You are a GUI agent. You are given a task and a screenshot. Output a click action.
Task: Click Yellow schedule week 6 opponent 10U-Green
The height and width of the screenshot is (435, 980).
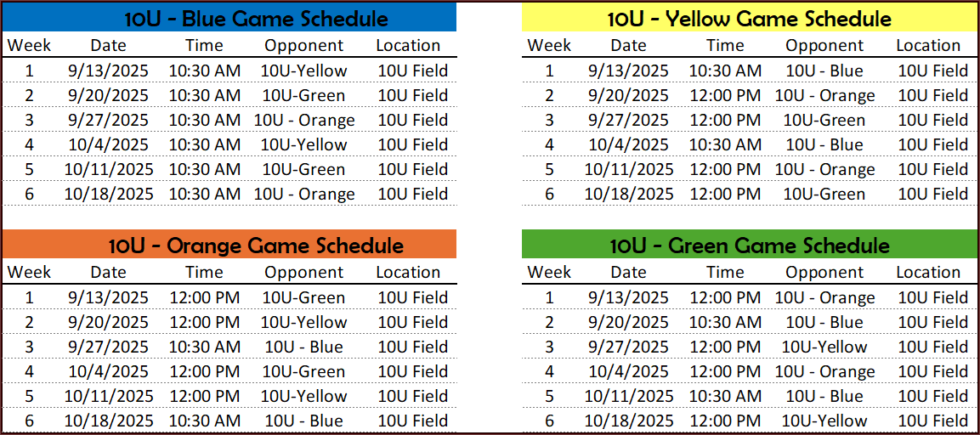824,194
